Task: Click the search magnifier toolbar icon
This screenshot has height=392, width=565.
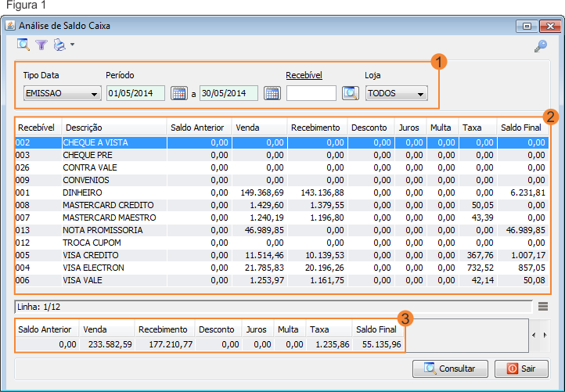Action: pyautogui.click(x=23, y=45)
